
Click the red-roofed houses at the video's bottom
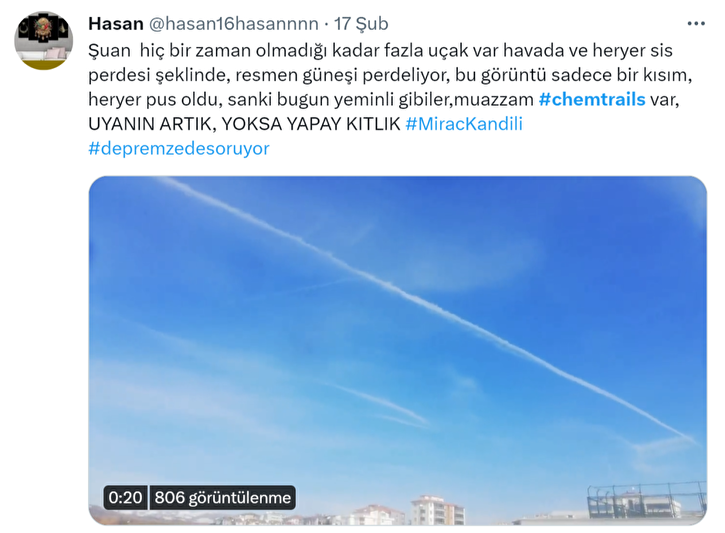pos(375,515)
